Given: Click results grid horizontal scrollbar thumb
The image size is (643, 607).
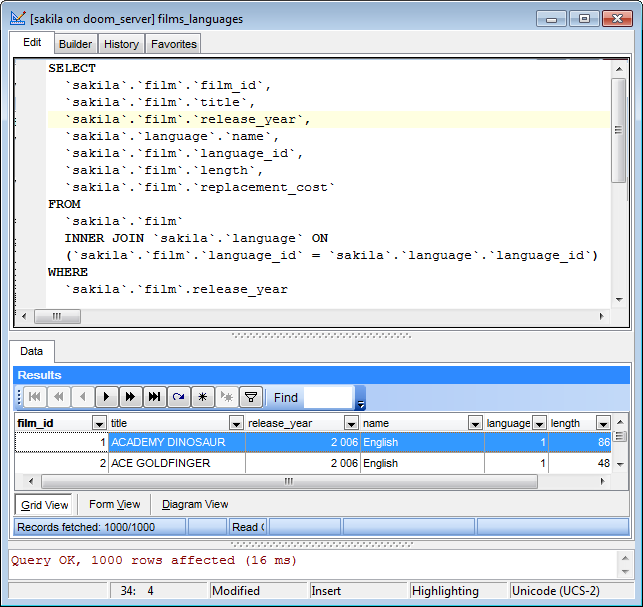Looking at the screenshot, I should 290,481.
